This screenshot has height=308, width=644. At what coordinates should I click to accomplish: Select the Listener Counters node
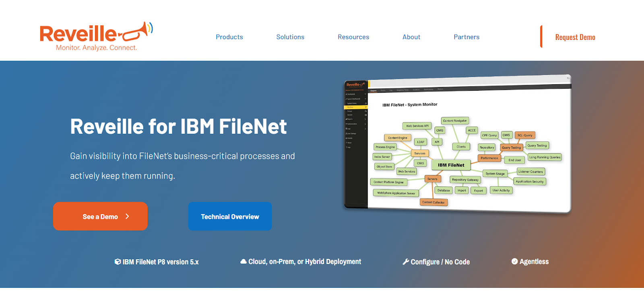coord(530,172)
